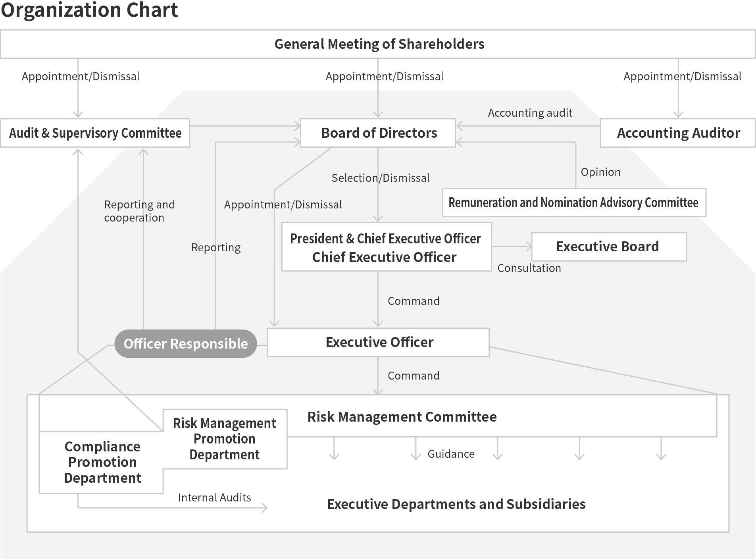Click the General Meeting of Shareholders box
This screenshot has height=559, width=756.
click(x=378, y=44)
